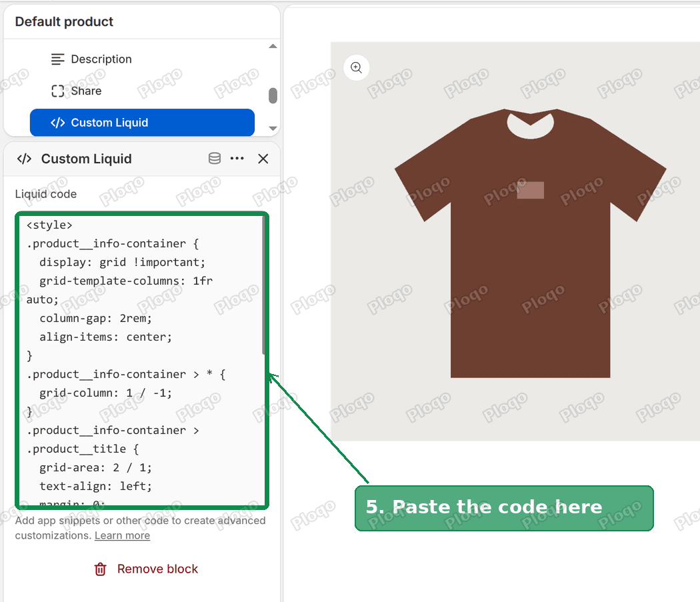Select the Custom Liquid block in sidebar

tap(142, 123)
